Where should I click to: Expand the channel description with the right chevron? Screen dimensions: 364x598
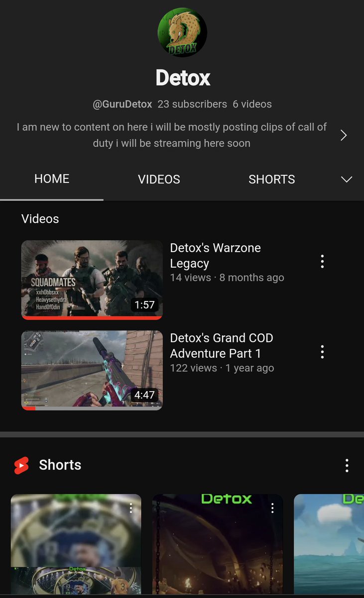pyautogui.click(x=344, y=135)
